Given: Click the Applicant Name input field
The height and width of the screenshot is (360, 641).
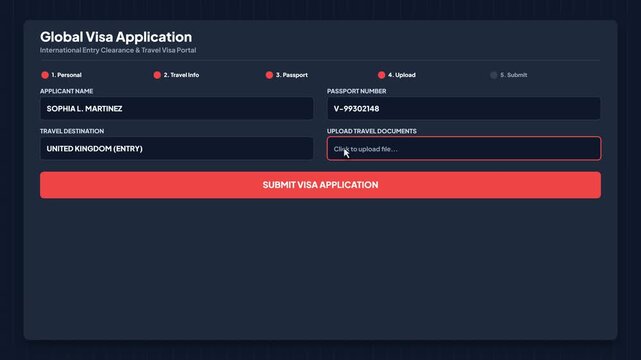Looking at the screenshot, I should (x=177, y=109).
